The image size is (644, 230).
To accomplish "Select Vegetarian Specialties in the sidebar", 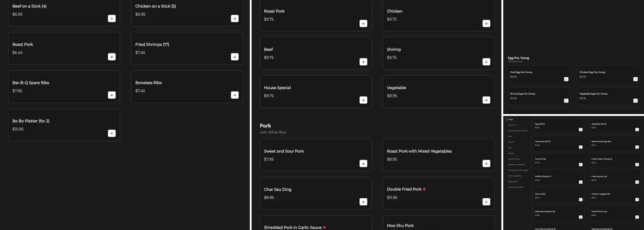I will tap(517, 164).
